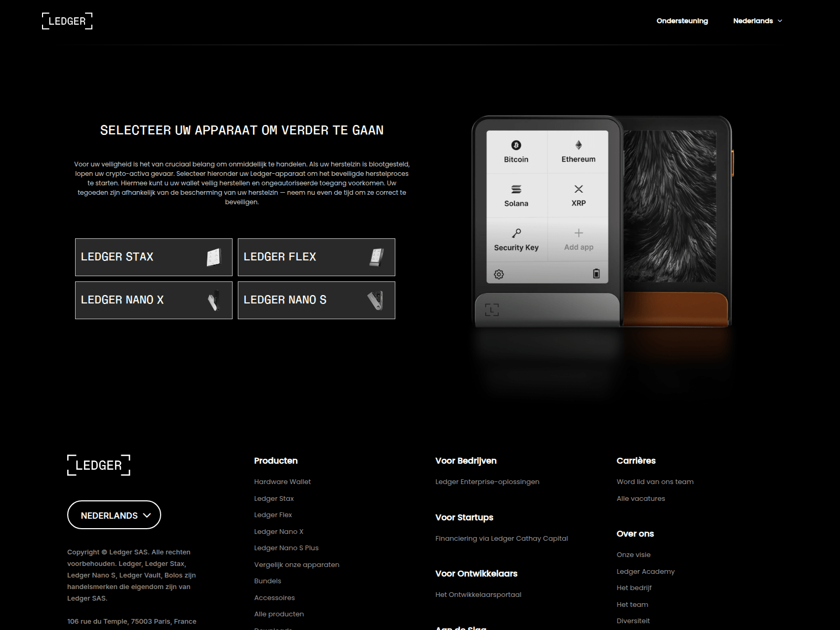Click the SELECTEER UW APPARAAT heading

[x=242, y=130]
